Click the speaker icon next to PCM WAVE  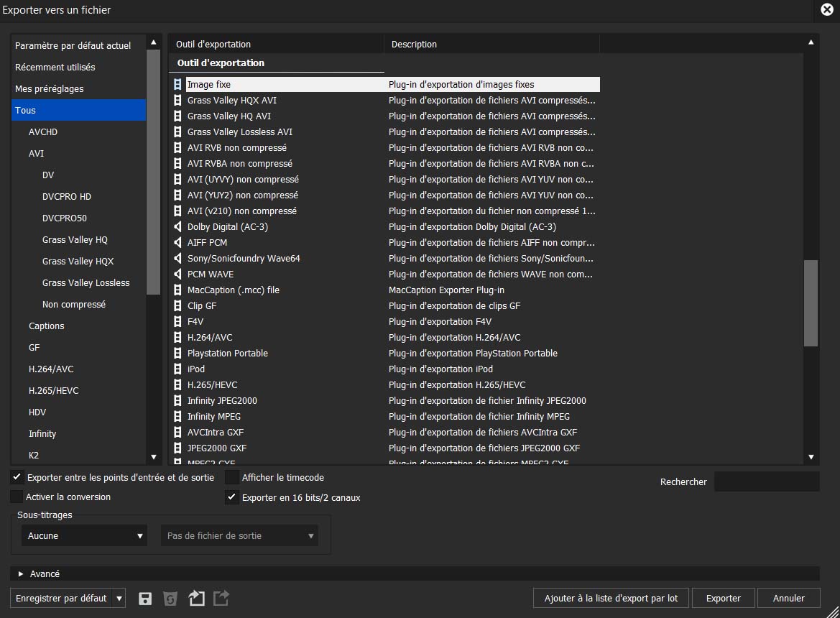(178, 274)
